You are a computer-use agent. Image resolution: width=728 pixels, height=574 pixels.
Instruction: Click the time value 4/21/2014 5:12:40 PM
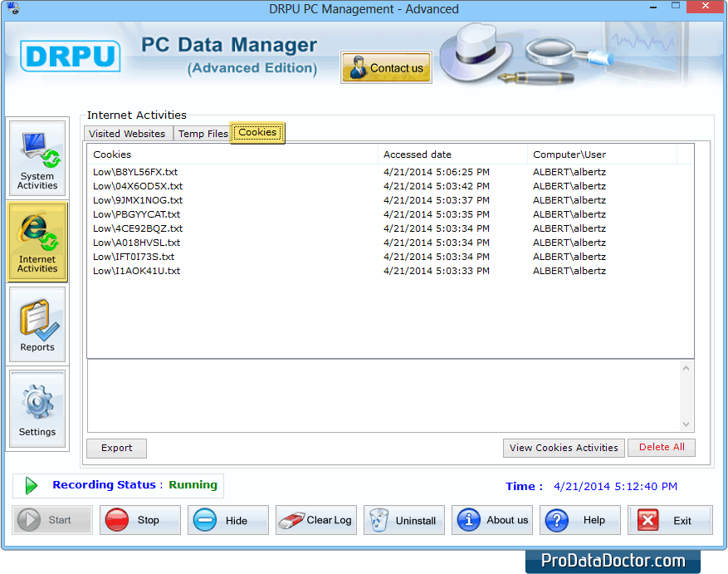click(615, 486)
